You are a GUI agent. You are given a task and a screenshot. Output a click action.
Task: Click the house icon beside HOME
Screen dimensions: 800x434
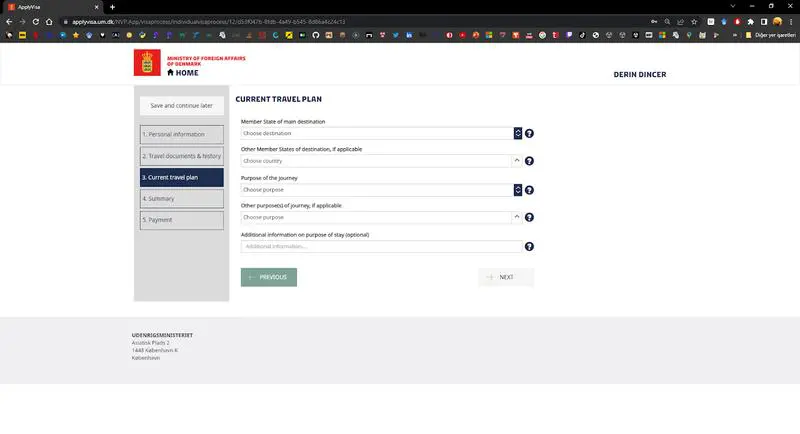pos(170,72)
